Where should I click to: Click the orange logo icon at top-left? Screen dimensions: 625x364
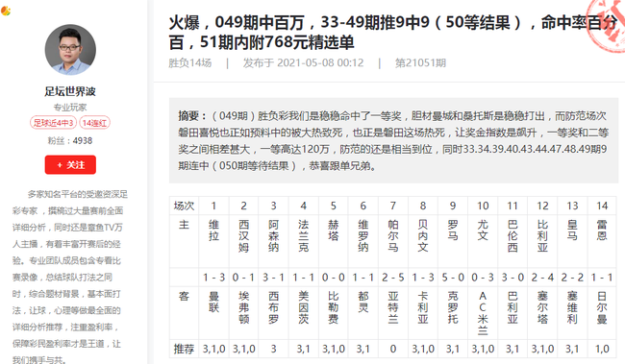6,12
